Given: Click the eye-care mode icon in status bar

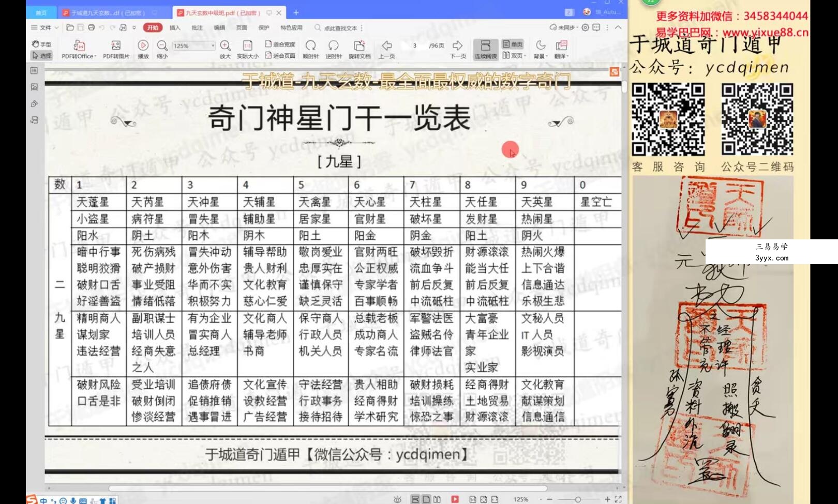Looking at the screenshot, I should (397, 499).
